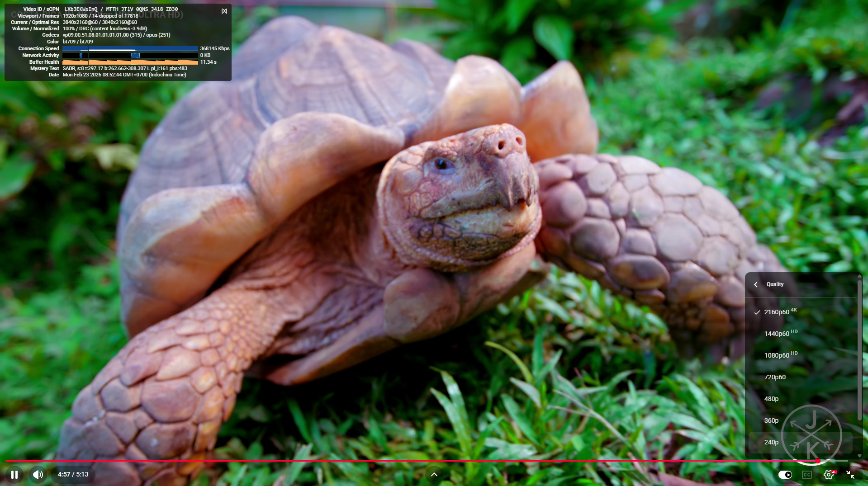Pause the video playback
Screen dimensions: 868x486
coord(14,475)
